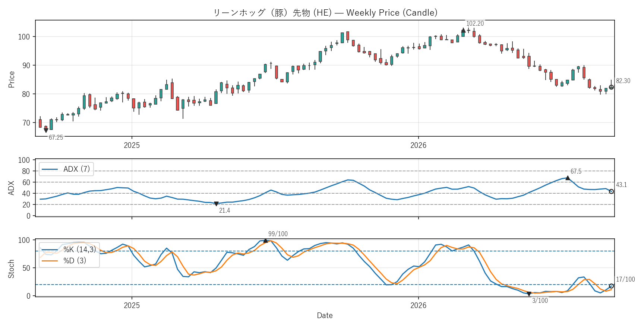This screenshot has height=327, width=644.
Task: Click the "2025" label under the price chart
Action: point(132,145)
